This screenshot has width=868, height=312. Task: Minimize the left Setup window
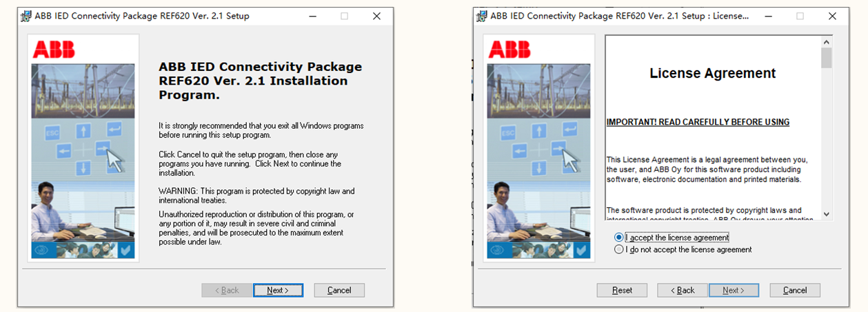[312, 16]
